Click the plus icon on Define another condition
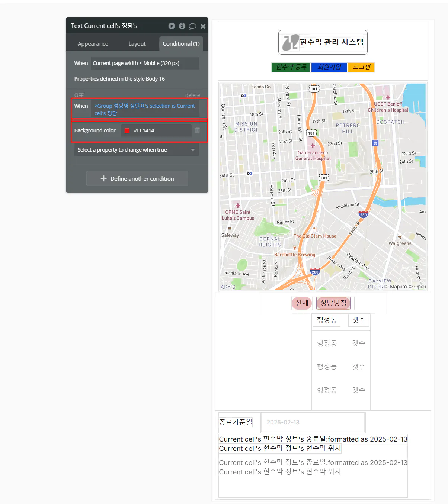Image resolution: width=448 pixels, height=504 pixels. click(x=103, y=178)
